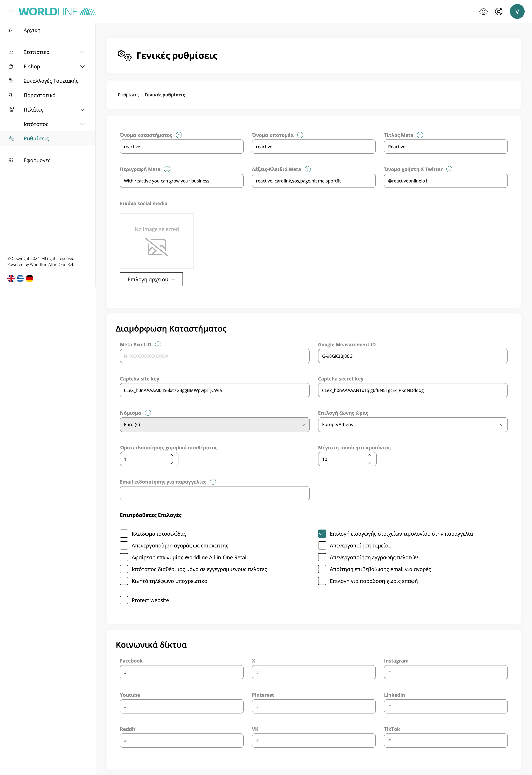The image size is (532, 775).
Task: Click the UK flag language icon
Action: pos(11,279)
